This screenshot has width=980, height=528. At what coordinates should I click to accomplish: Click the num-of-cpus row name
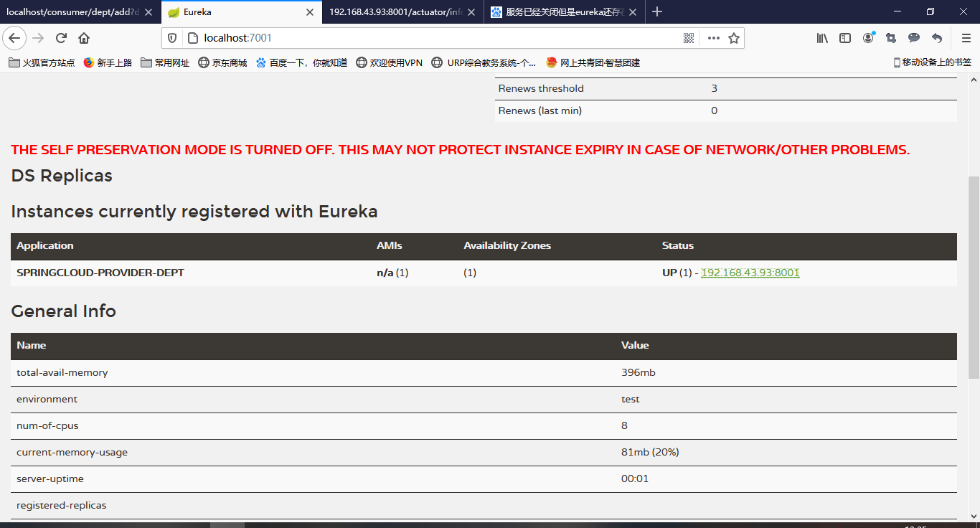coord(47,425)
